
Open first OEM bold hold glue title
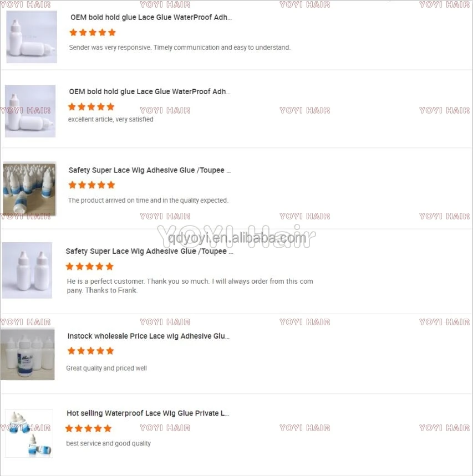[151, 17]
